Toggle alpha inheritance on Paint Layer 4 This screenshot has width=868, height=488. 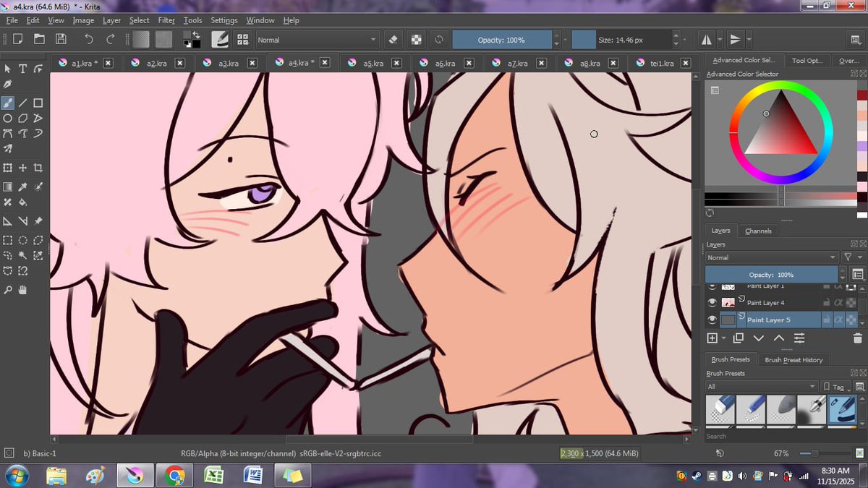838,302
